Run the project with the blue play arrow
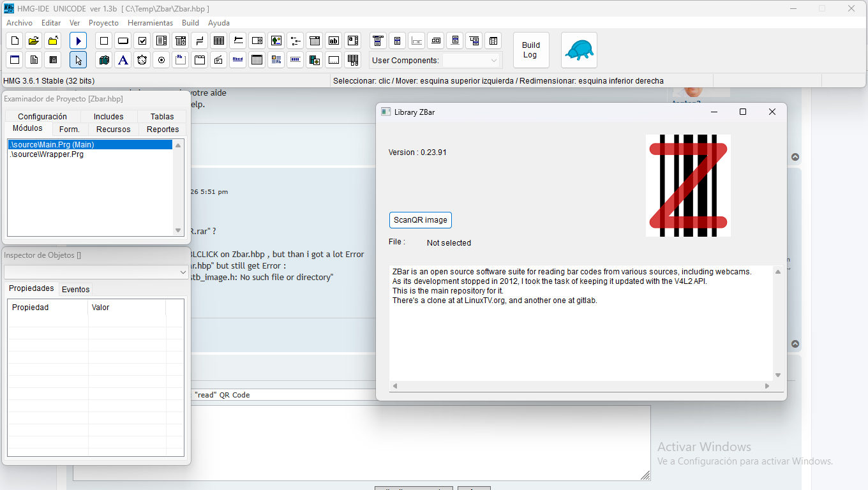The height and width of the screenshot is (490, 868). pyautogui.click(x=79, y=41)
